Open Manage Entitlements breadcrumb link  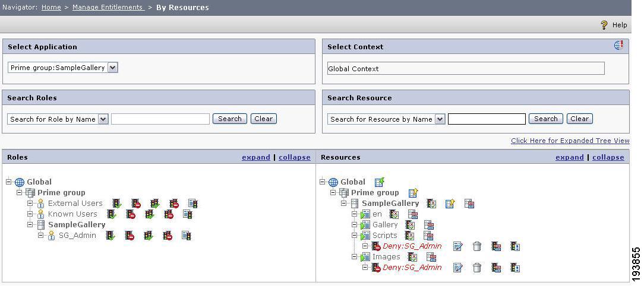(x=109, y=7)
